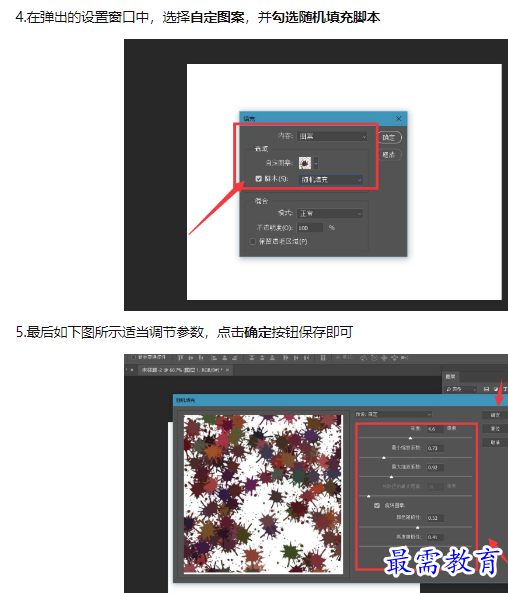
Task: Click the minimum scale field showing 0.73
Action: click(435, 448)
